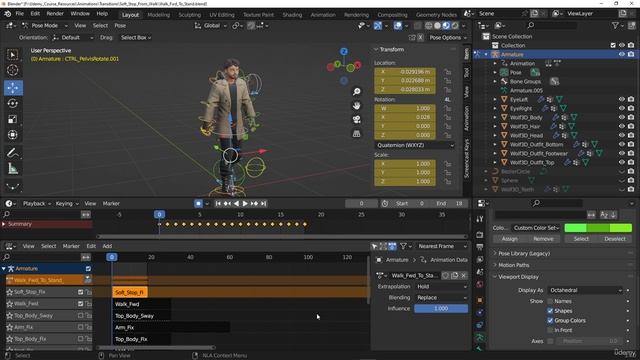Play animation in reverse
Viewport: 640px width, 360px height.
point(236,203)
